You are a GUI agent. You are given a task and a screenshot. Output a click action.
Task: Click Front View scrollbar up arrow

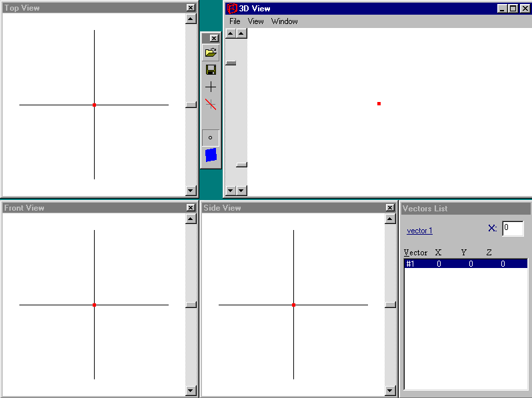click(x=191, y=219)
